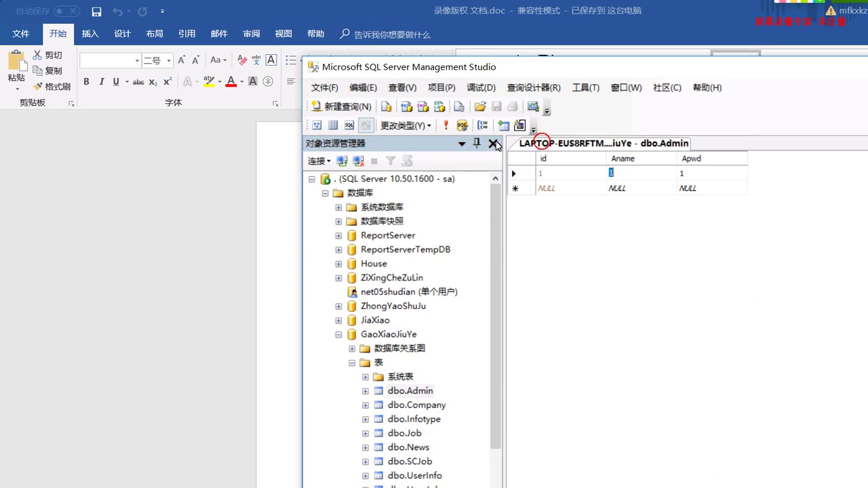Select the dbo.Admin table in tree
Viewport: 868px width, 488px height.
[x=410, y=391]
